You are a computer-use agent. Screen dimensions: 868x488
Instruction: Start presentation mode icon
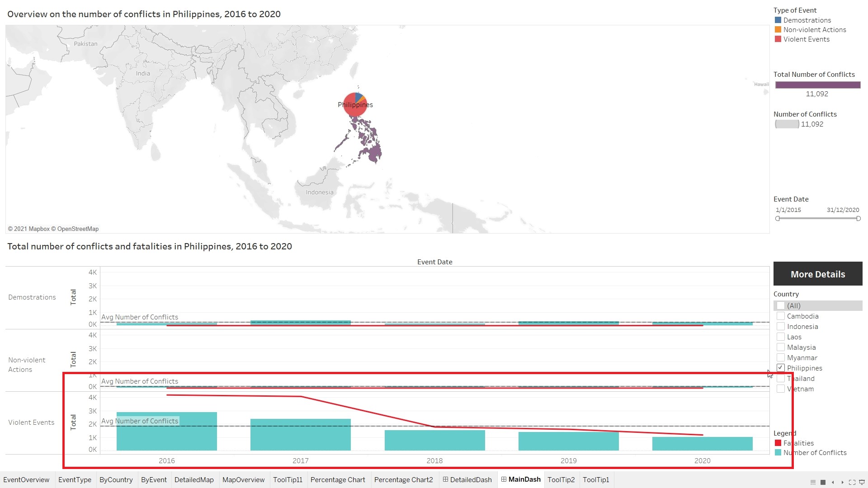tap(862, 482)
